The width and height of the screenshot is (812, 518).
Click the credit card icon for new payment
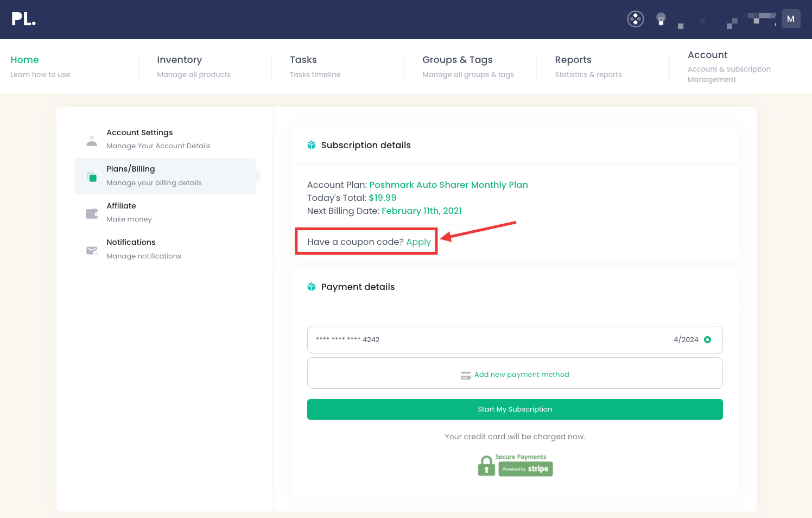tap(466, 375)
